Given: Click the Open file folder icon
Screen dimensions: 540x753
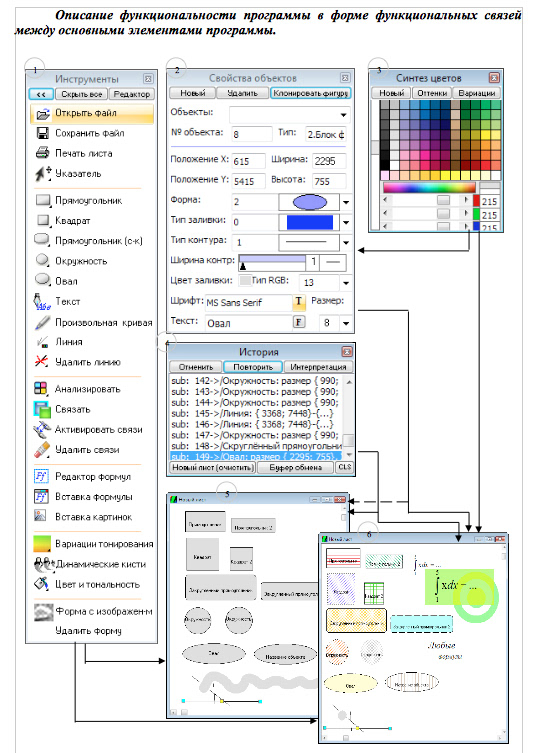Looking at the screenshot, I should (x=43, y=114).
